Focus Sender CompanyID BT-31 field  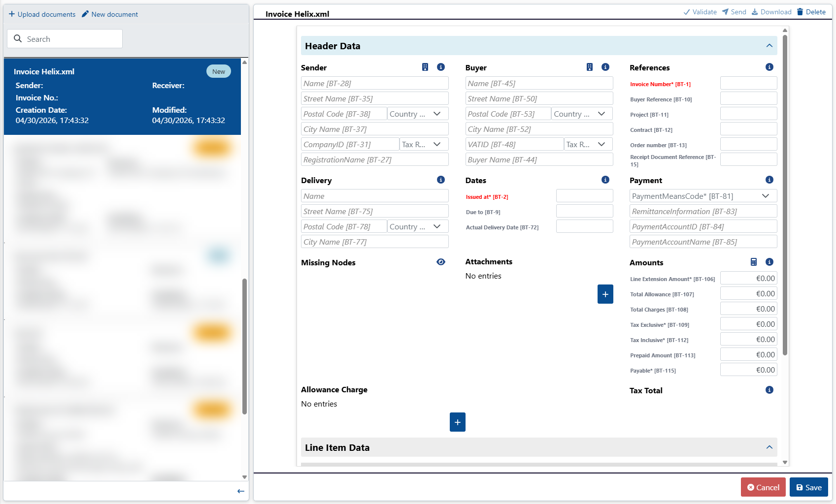[x=350, y=144]
